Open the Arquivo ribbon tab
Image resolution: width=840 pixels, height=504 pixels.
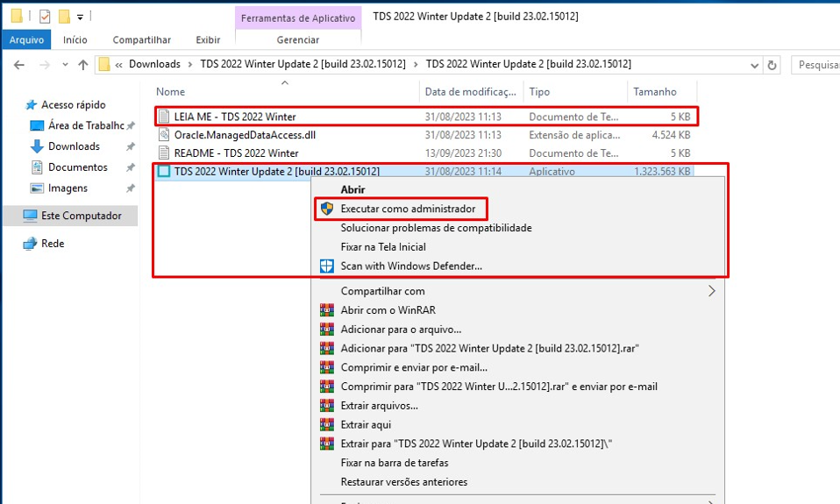pyautogui.click(x=27, y=39)
